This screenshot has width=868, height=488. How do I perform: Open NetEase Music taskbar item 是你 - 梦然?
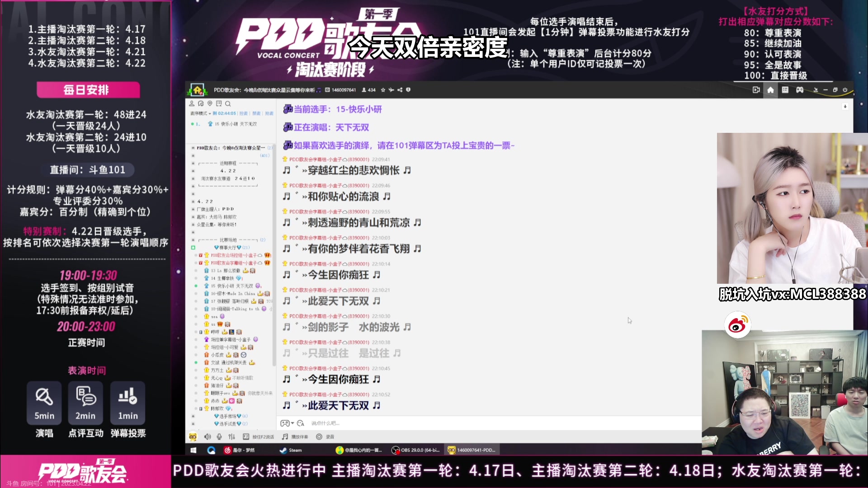(x=240, y=450)
